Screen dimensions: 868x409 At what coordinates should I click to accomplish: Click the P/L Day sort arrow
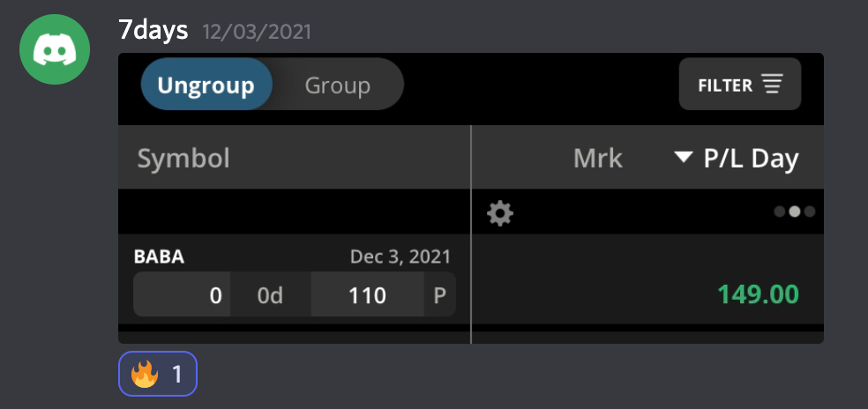pos(684,158)
